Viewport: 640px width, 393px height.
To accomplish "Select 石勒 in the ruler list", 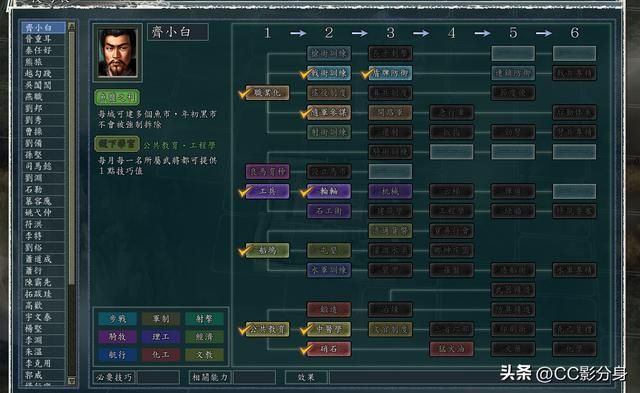I will (43, 189).
